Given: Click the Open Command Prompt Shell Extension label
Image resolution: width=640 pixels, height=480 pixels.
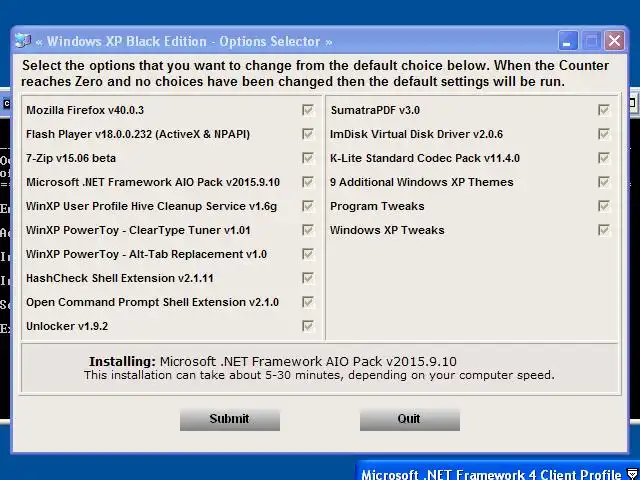Looking at the screenshot, I should tap(153, 302).
